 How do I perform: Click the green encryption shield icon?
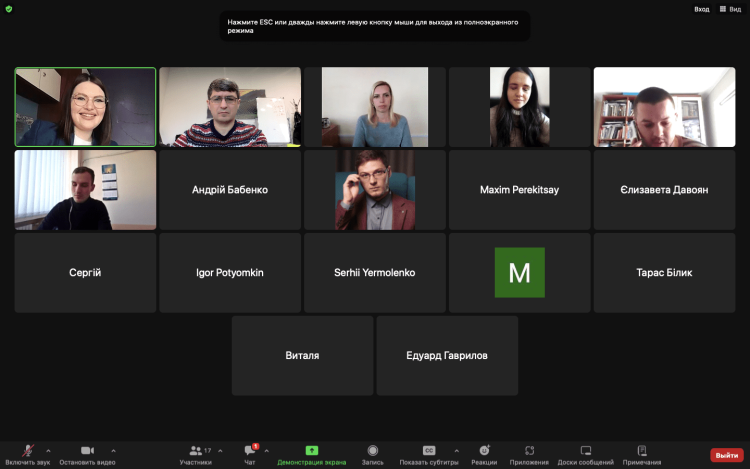coord(9,9)
